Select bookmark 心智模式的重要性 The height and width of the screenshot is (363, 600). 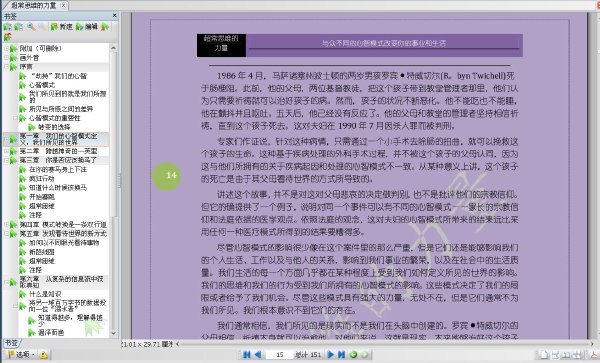[55, 118]
